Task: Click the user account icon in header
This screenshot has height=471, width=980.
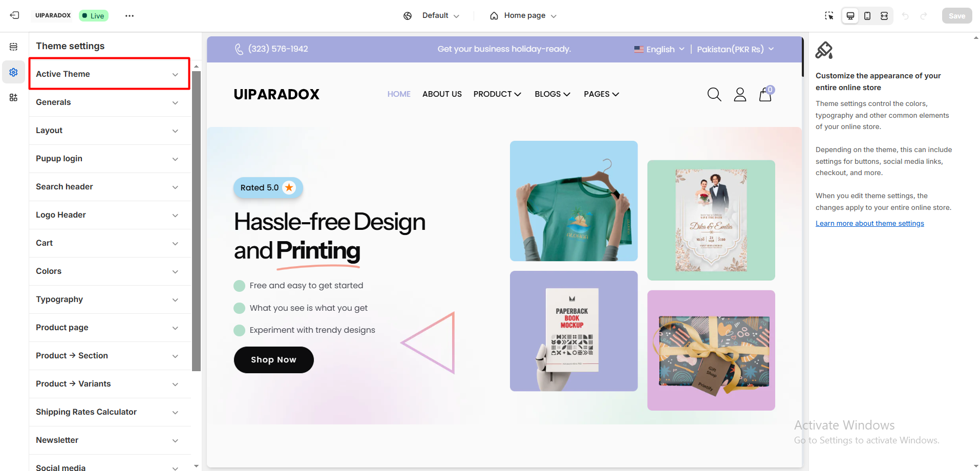Action: coord(740,94)
